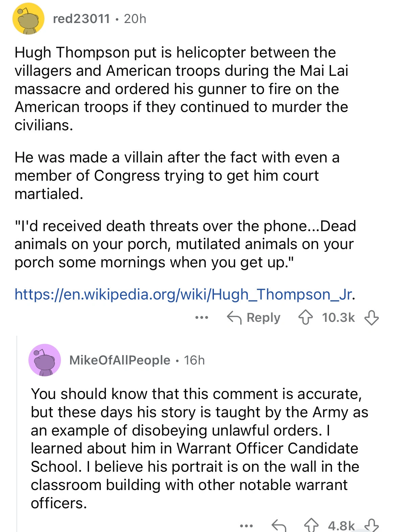Tap MikeOfAllPeople's purple avatar
The width and height of the screenshot is (396, 532).
[45, 360]
